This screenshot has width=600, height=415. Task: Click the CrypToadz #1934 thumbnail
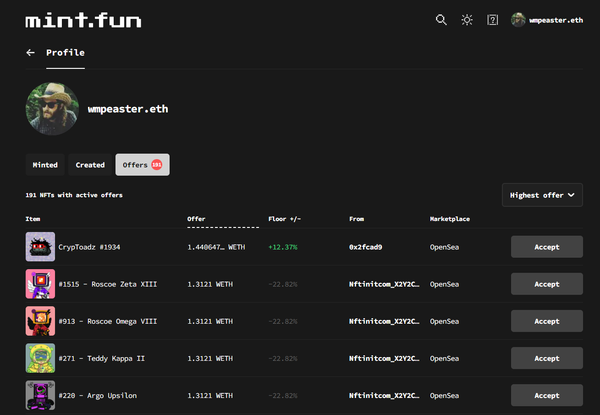pyautogui.click(x=40, y=246)
